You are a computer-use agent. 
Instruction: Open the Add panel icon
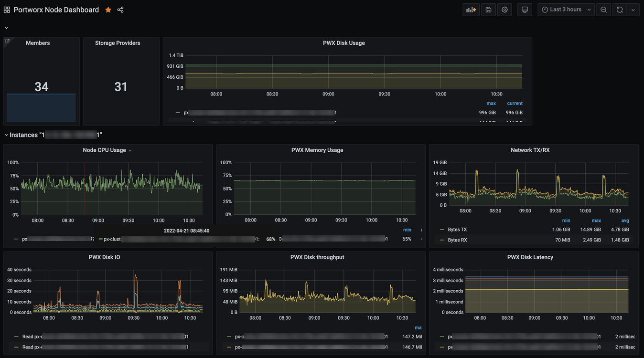[471, 9]
